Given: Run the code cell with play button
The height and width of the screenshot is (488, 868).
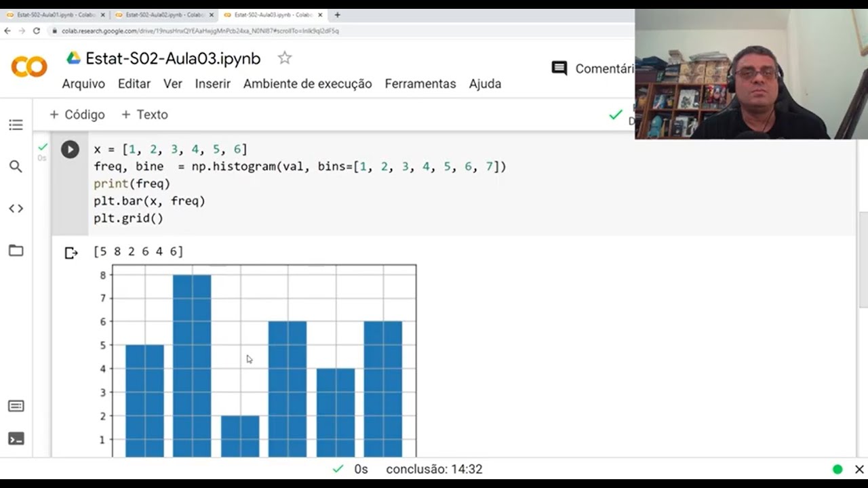Looking at the screenshot, I should (70, 149).
